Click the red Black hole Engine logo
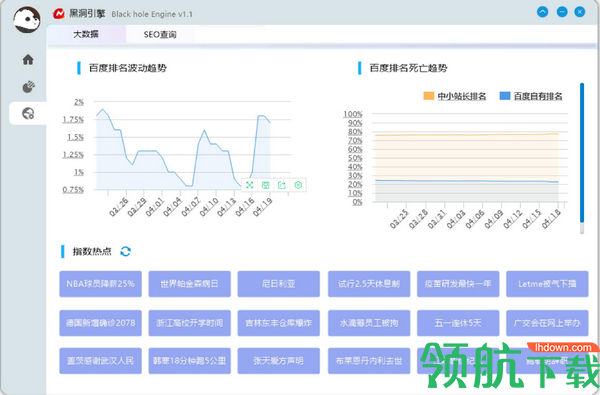The image size is (600, 395). pos(59,14)
